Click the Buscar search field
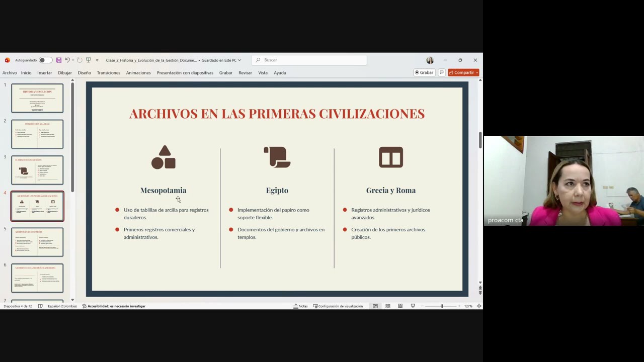Image resolution: width=644 pixels, height=362 pixels. pos(309,60)
